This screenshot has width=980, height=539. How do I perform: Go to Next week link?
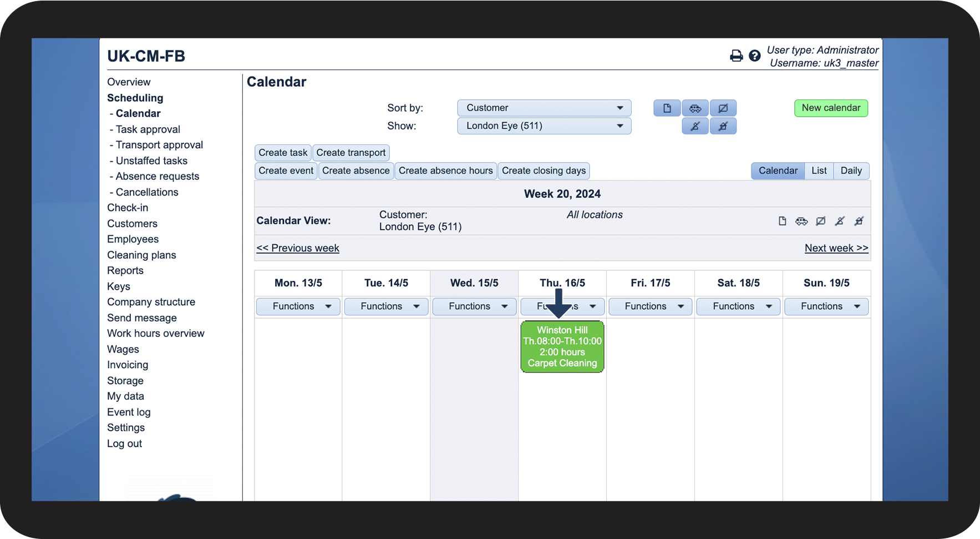click(x=836, y=248)
